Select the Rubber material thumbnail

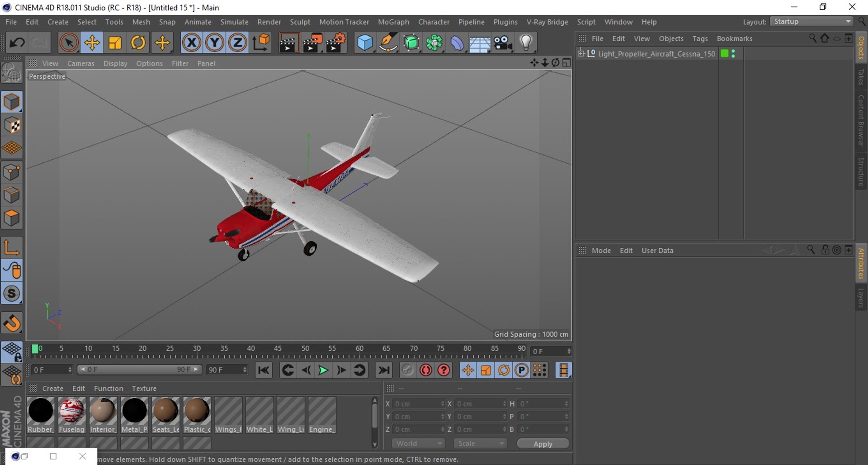[x=40, y=415]
